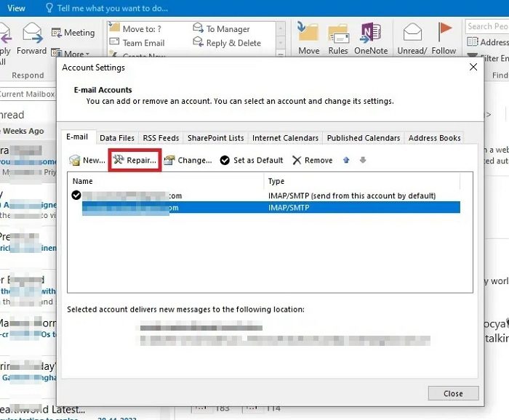
Task: Open the RSS Feeds tab
Action: pyautogui.click(x=161, y=138)
